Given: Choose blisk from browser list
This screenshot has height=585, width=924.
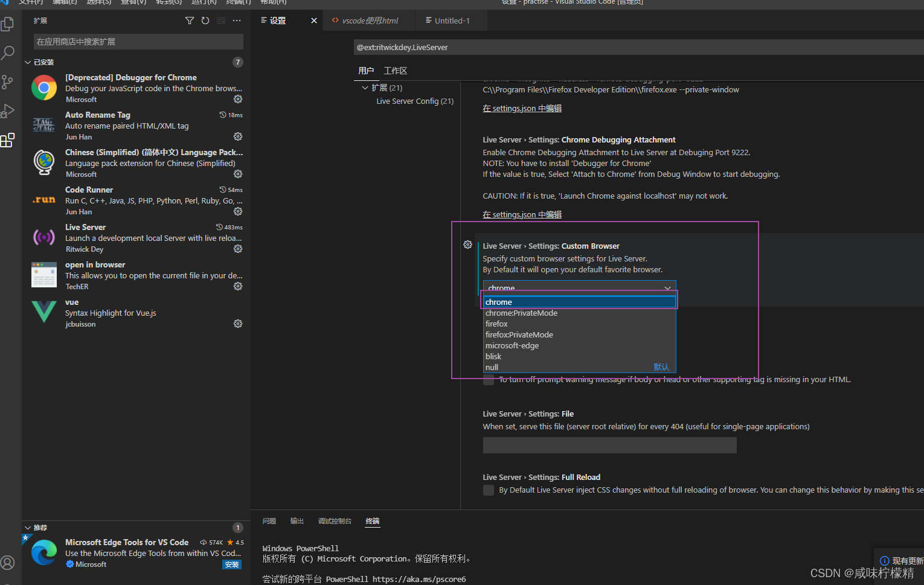Looking at the screenshot, I should pos(580,356).
